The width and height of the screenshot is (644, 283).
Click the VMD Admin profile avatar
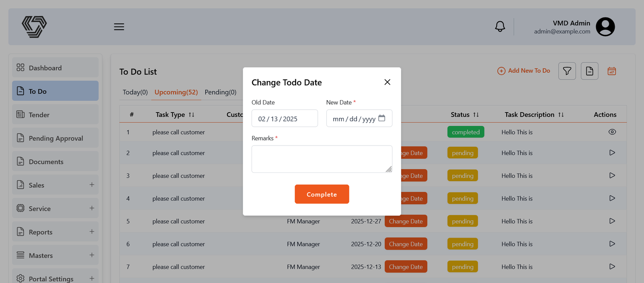(x=605, y=27)
